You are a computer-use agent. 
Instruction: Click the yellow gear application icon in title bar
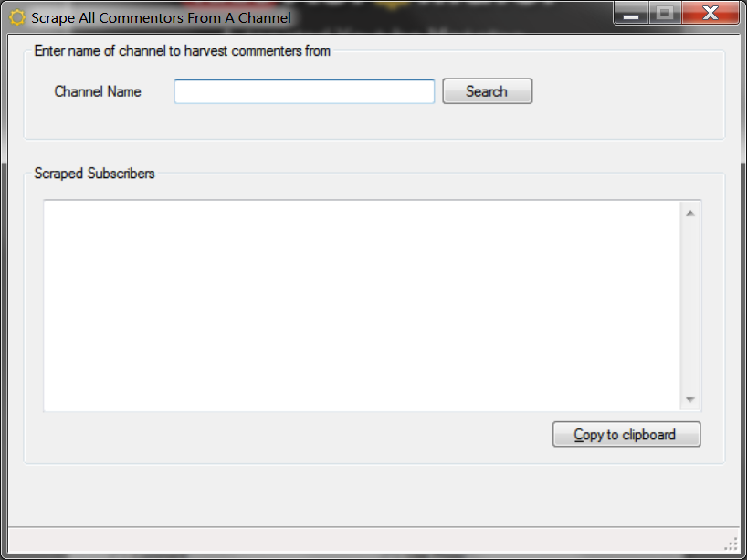pyautogui.click(x=17, y=17)
